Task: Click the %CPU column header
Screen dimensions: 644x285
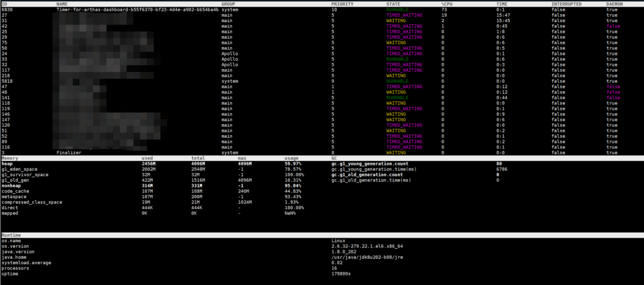Action: 447,4
